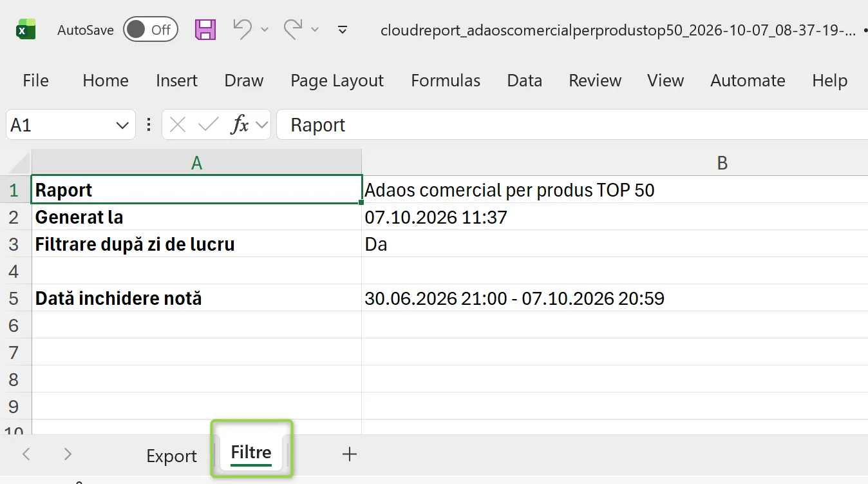Open the Formulas ribbon tab
Viewport: 868px width, 484px height.
(446, 81)
